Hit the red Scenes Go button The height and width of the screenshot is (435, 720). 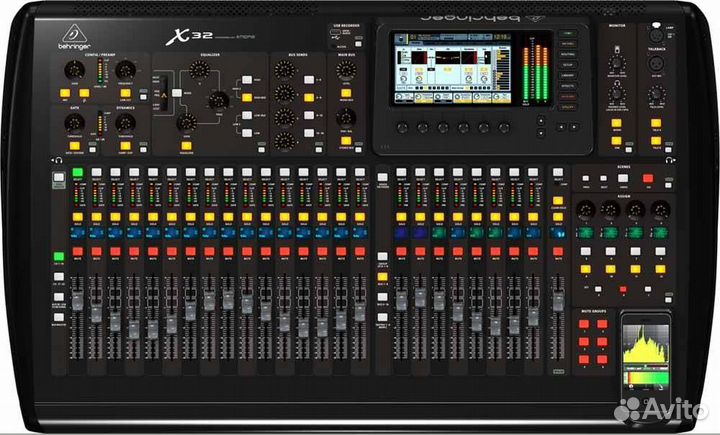click(648, 178)
